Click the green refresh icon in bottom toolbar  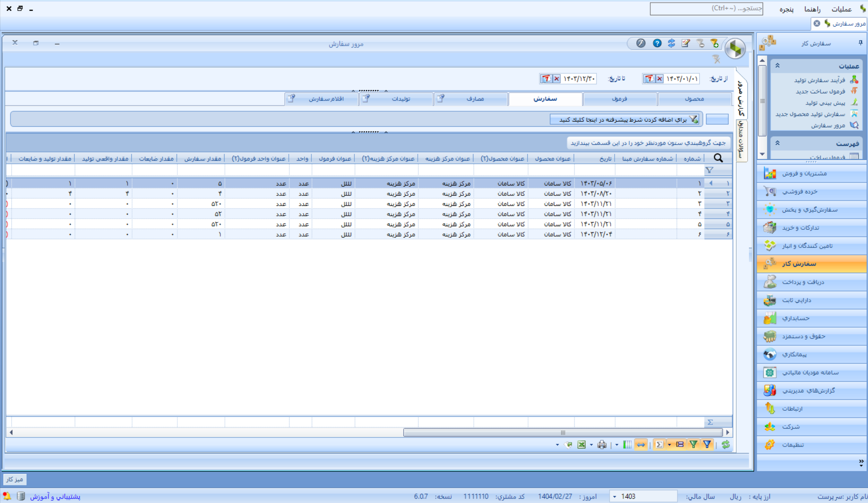tap(726, 445)
